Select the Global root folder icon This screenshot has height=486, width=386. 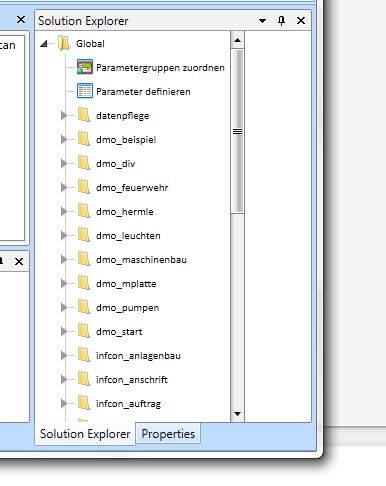(64, 43)
